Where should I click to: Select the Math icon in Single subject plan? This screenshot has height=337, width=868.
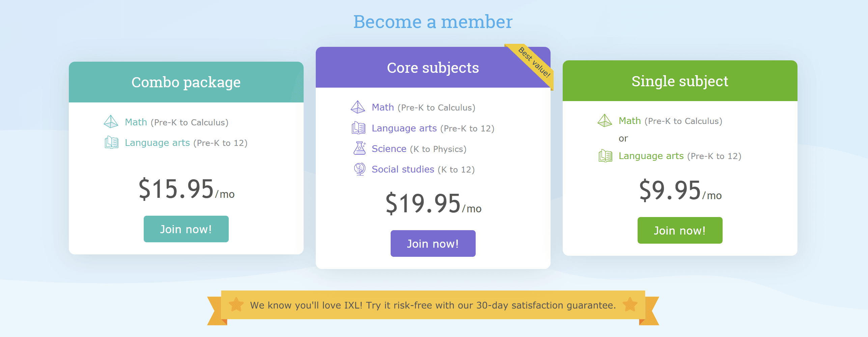605,120
